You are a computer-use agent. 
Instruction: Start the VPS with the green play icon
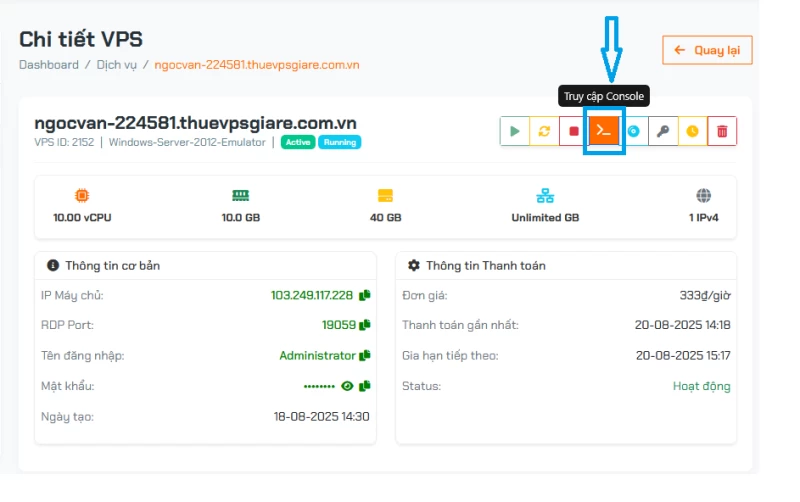pyautogui.click(x=514, y=131)
